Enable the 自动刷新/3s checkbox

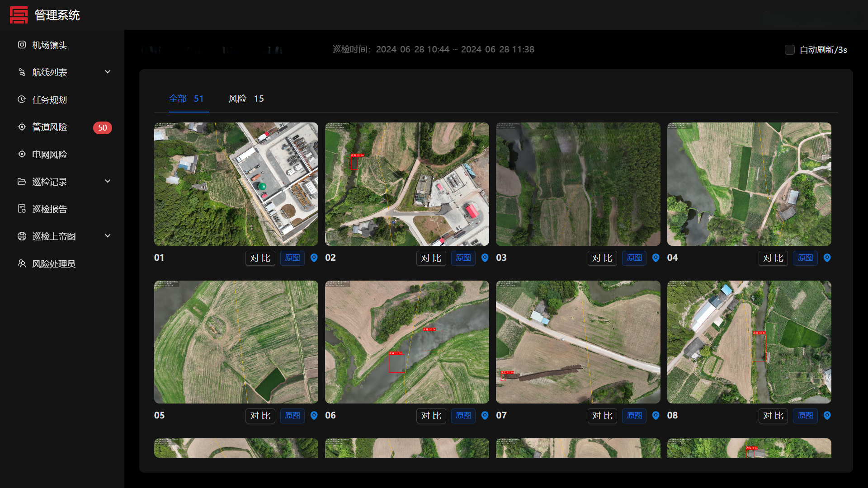pos(790,50)
